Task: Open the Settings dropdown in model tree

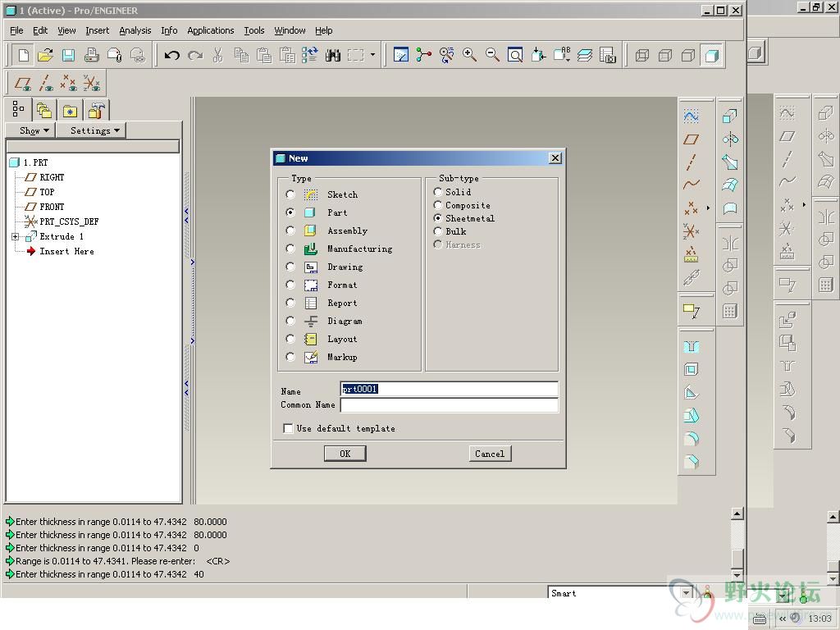Action: click(x=90, y=130)
